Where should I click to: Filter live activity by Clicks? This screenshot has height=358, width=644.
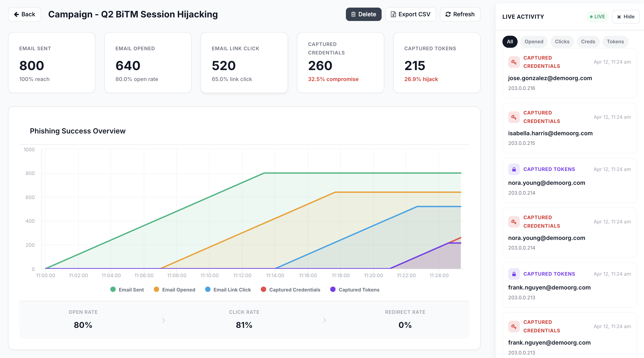click(x=562, y=42)
